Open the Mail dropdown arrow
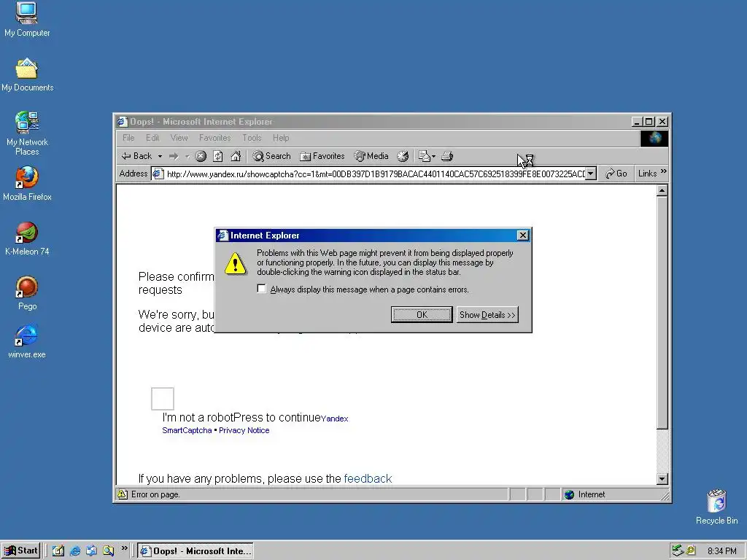This screenshot has height=560, width=747. click(433, 156)
